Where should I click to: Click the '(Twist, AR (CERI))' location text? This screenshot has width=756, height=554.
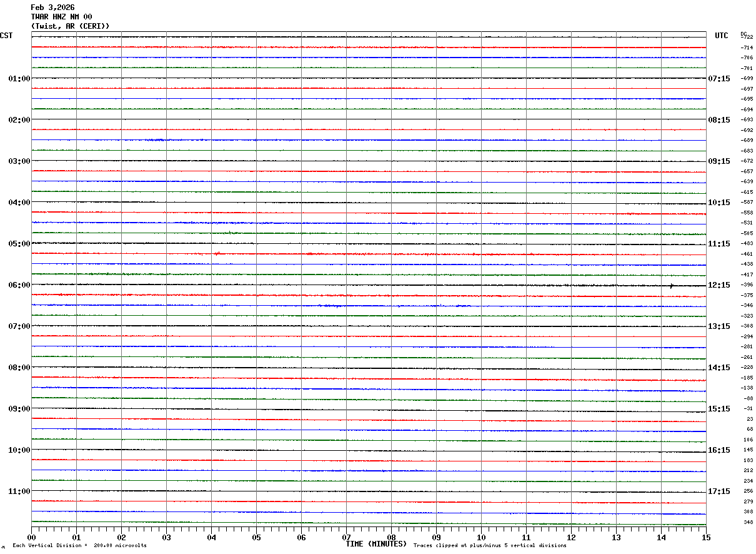pyautogui.click(x=70, y=26)
